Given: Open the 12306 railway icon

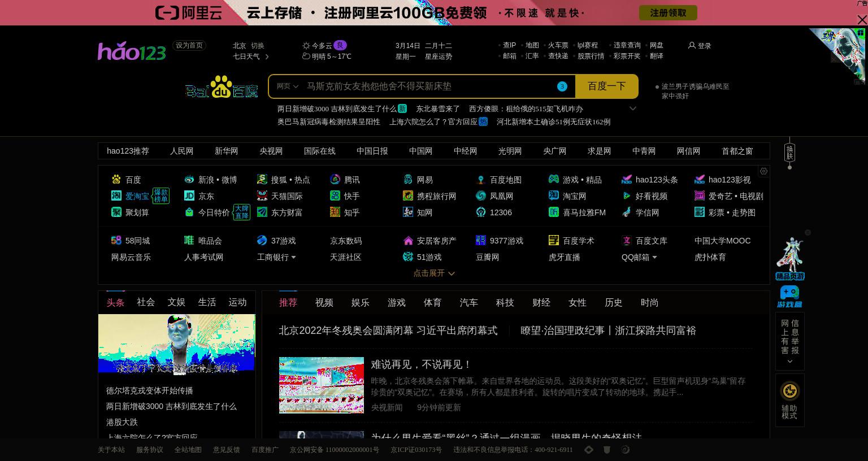Looking at the screenshot, I should coord(481,212).
